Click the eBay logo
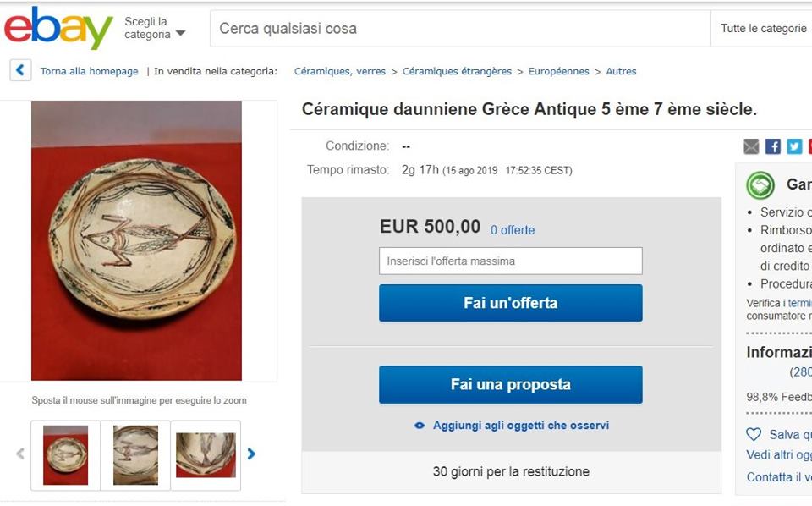812x506 pixels. 58,28
